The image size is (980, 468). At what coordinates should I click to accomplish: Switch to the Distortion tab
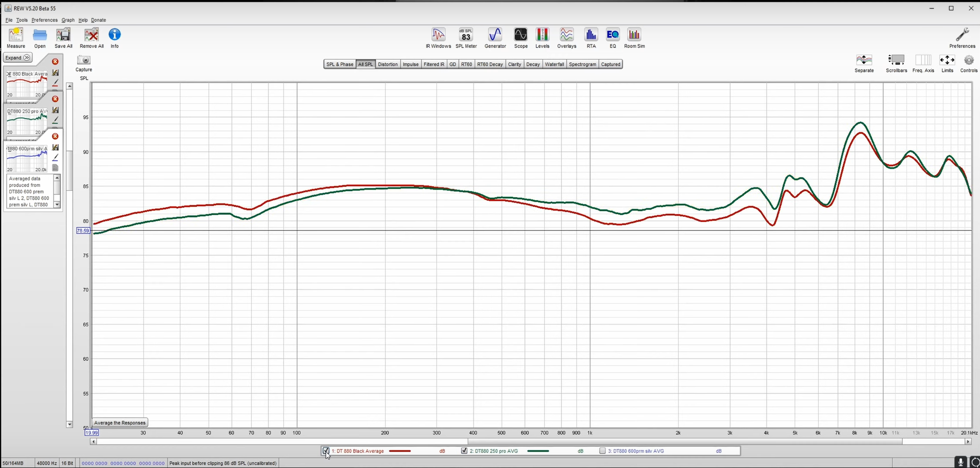coord(388,64)
